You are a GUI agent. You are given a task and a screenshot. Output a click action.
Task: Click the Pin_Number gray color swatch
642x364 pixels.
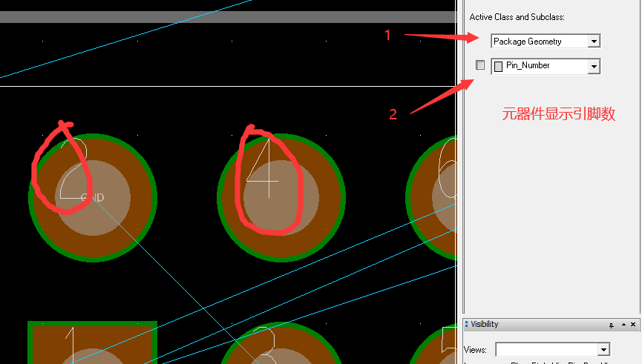[x=499, y=66]
